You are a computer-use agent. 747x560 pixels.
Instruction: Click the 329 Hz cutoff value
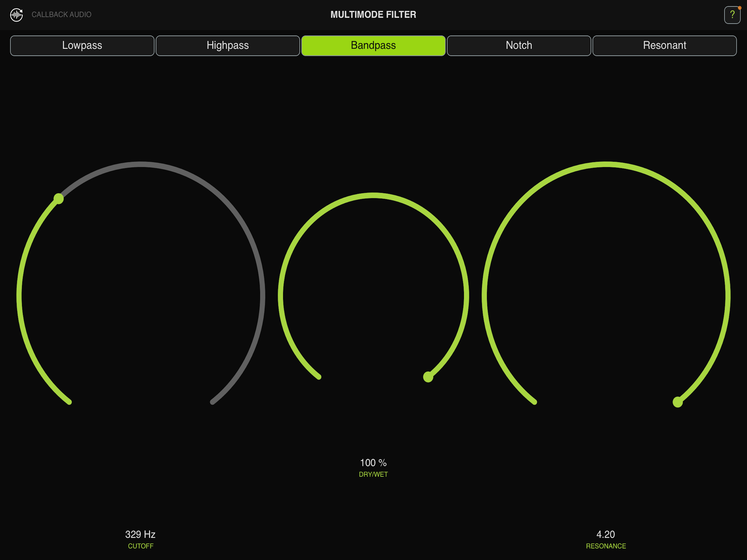coord(140,534)
